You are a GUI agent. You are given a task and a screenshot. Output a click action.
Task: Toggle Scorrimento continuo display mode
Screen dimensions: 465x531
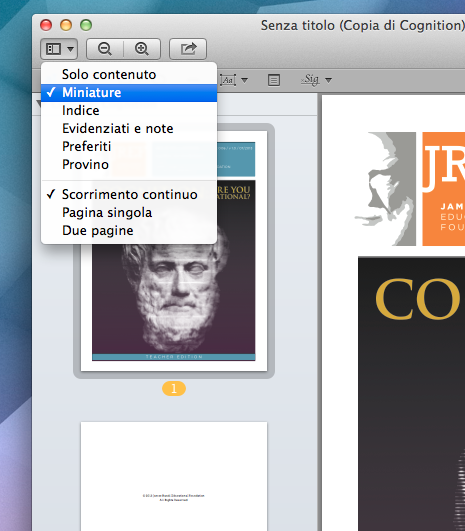click(129, 194)
